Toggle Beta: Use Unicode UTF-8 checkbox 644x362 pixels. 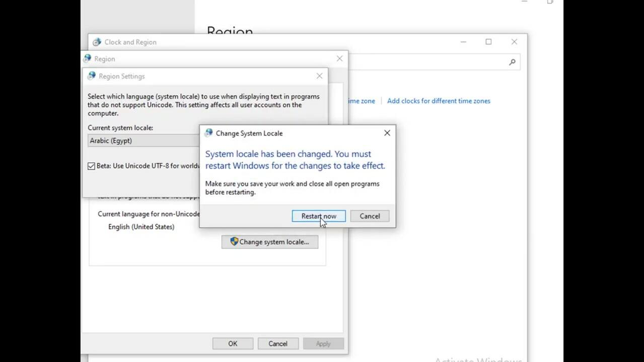pyautogui.click(x=91, y=166)
